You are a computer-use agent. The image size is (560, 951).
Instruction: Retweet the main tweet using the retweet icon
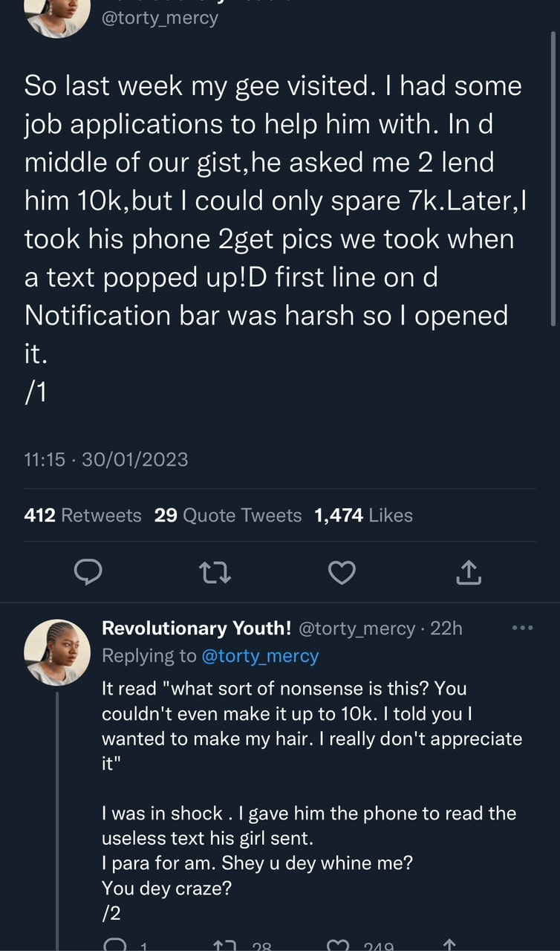tap(216, 572)
